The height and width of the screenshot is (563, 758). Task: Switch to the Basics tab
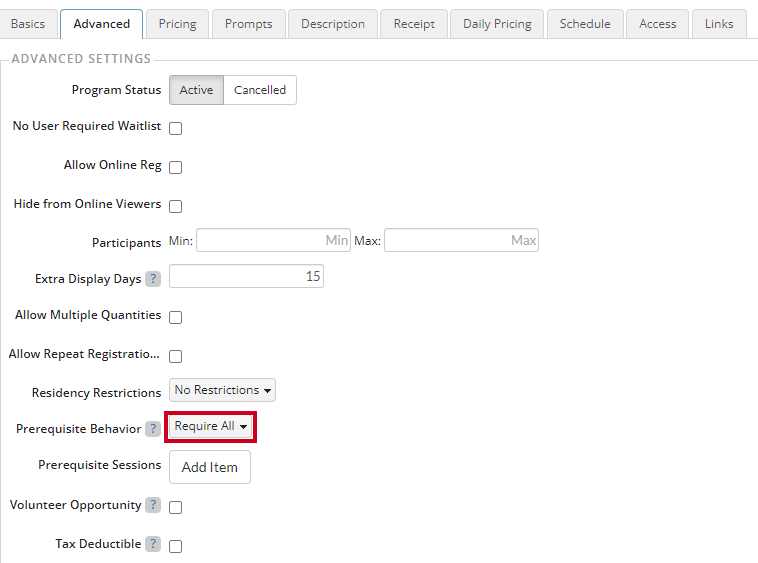(x=28, y=24)
